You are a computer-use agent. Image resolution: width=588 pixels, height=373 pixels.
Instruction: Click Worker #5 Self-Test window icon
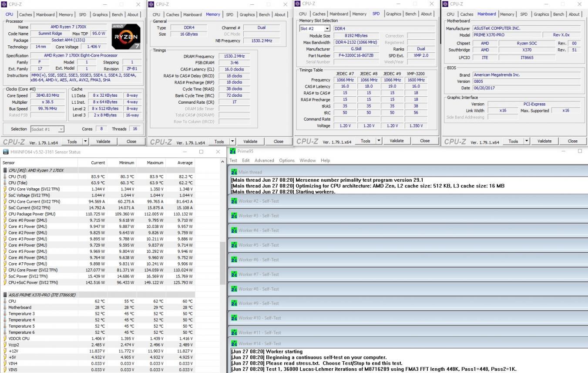pos(234,245)
